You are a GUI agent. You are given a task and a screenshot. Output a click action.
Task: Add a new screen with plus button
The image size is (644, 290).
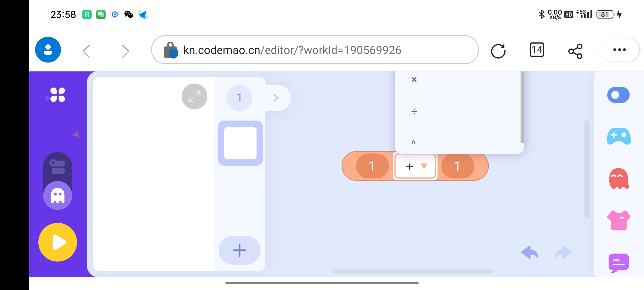[240, 250]
